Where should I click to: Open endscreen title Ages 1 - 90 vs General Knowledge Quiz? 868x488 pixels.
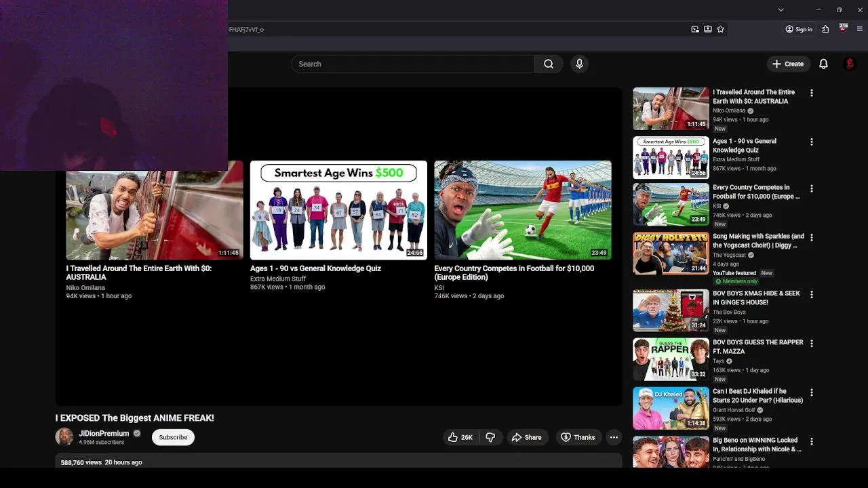315,268
